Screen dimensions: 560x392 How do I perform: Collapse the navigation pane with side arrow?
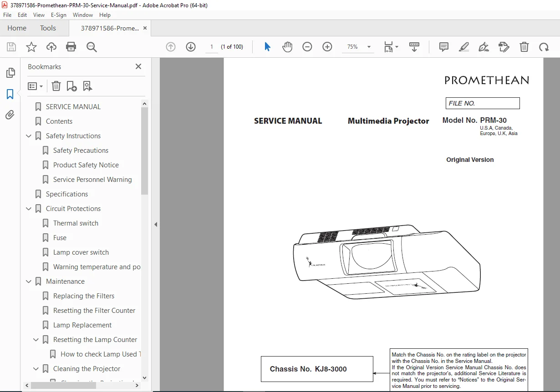[x=155, y=224]
